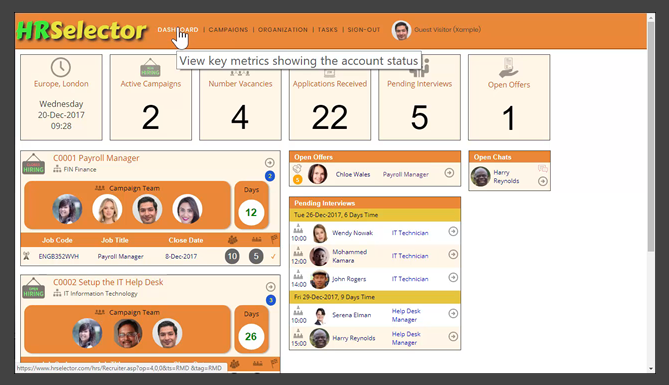669x385 pixels.
Task: Click the Pending Interviews count 5
Action: click(419, 117)
